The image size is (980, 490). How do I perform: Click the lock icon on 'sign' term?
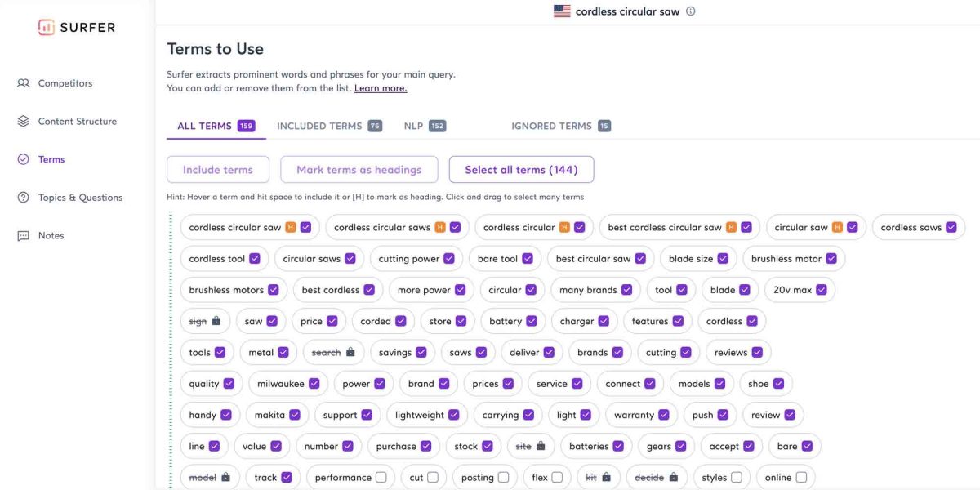216,321
